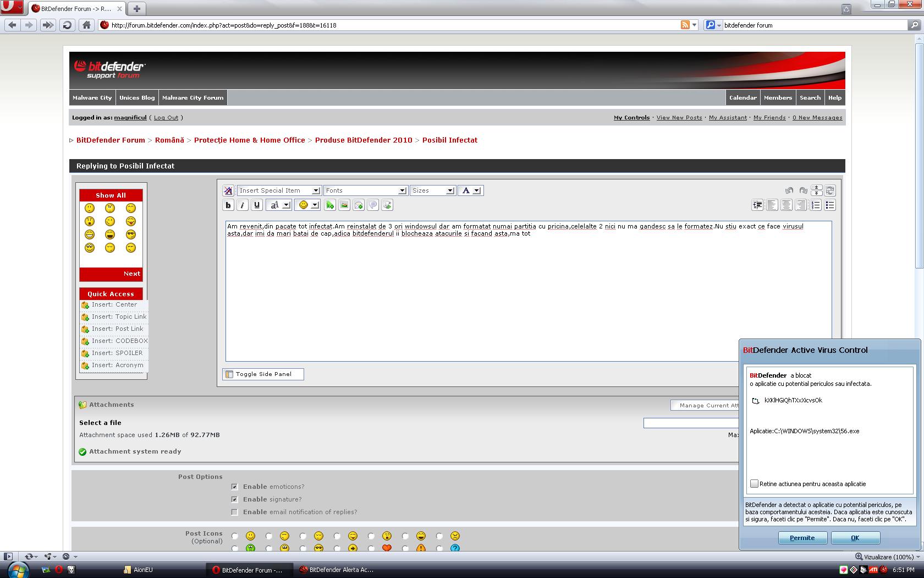Enlarge the editor text area height

tap(817, 193)
